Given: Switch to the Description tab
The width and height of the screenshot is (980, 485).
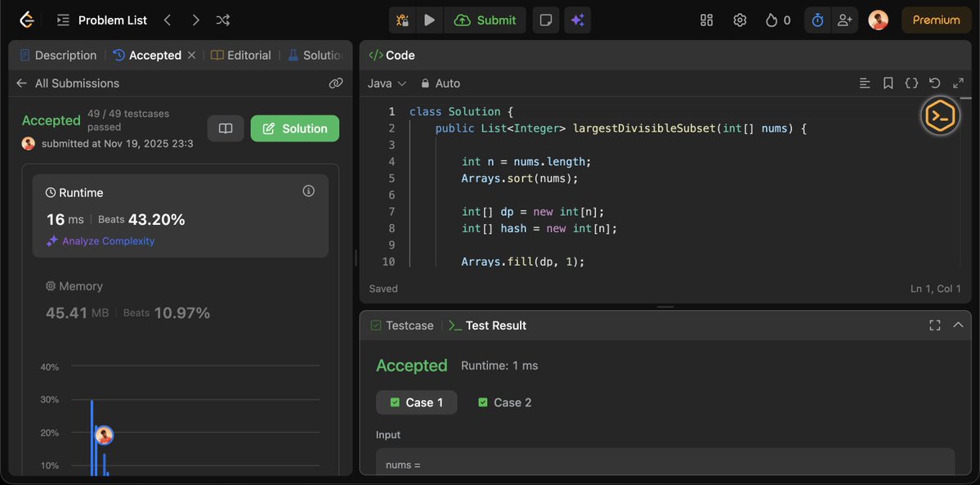Looking at the screenshot, I should point(58,55).
